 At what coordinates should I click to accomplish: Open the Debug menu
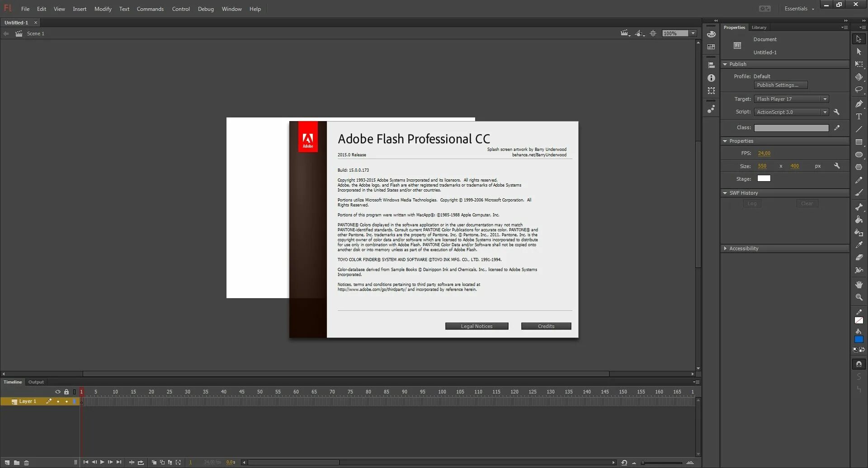point(206,9)
